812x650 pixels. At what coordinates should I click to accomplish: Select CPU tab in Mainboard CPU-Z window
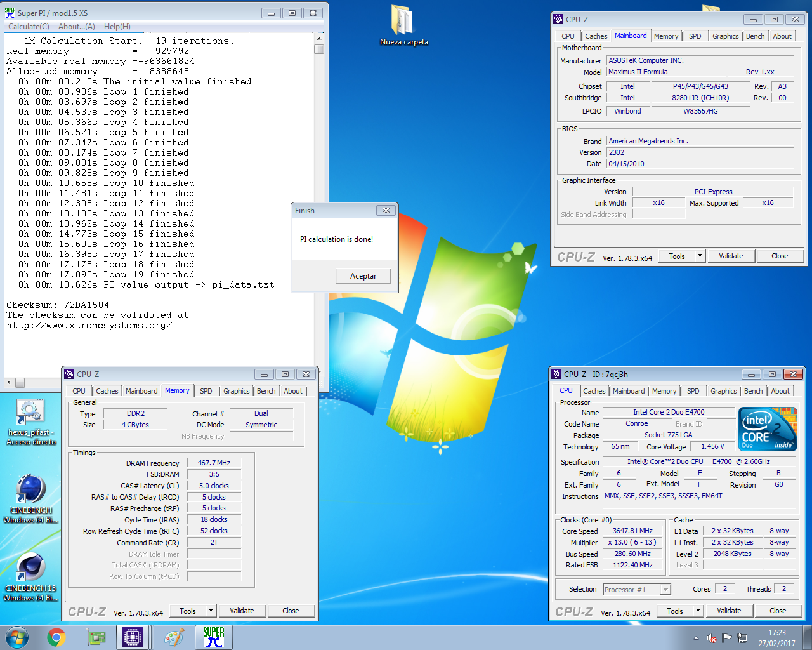568,36
